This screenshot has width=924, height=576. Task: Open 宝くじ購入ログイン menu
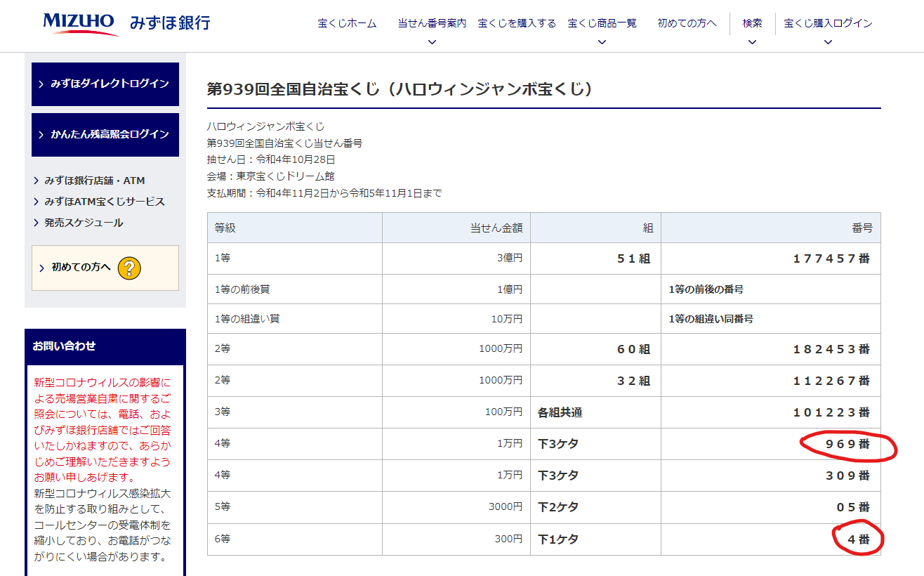pos(828,23)
